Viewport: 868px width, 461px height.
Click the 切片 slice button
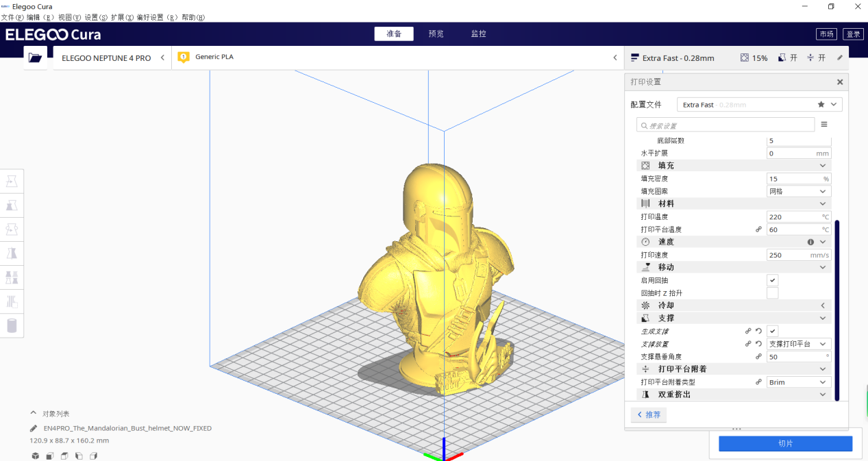(785, 444)
